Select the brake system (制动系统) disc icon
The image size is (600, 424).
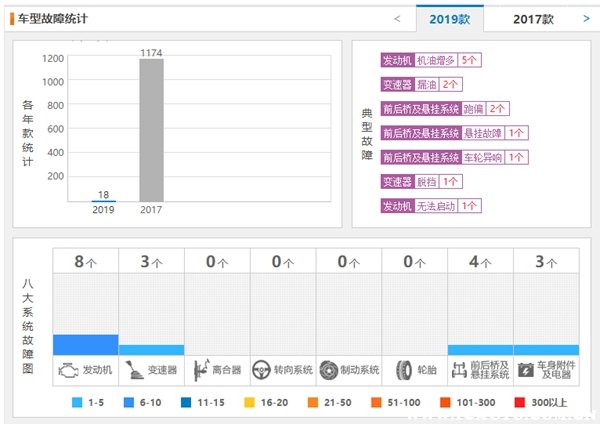[329, 369]
